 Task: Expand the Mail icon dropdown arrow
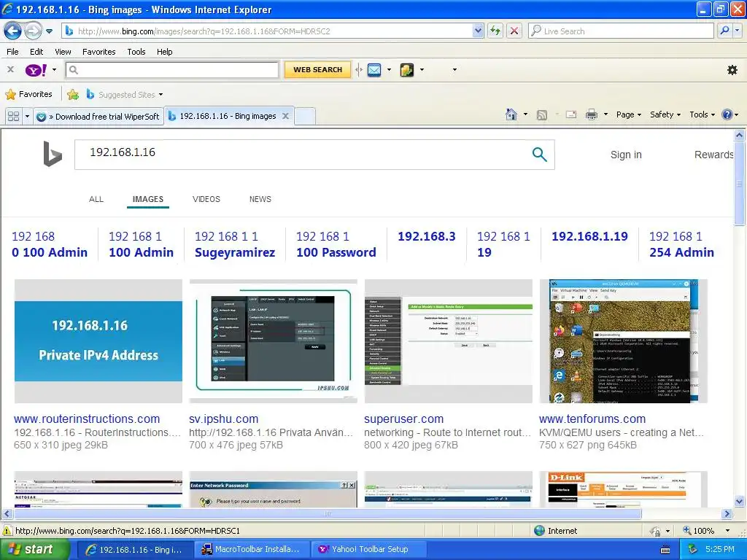(x=390, y=69)
